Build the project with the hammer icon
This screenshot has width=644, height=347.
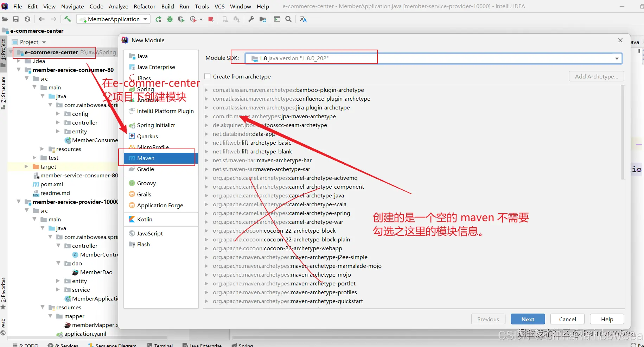68,19
